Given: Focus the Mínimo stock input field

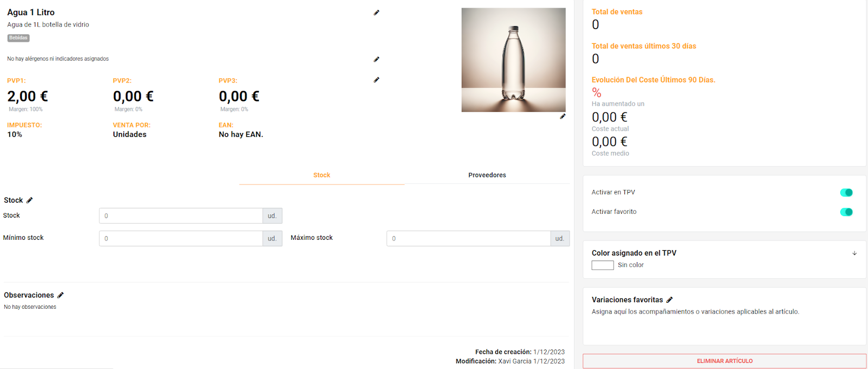Looking at the screenshot, I should click(x=181, y=239).
